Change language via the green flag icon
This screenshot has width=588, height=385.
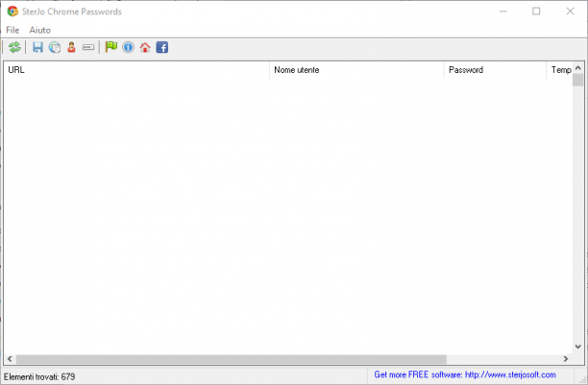click(x=111, y=47)
